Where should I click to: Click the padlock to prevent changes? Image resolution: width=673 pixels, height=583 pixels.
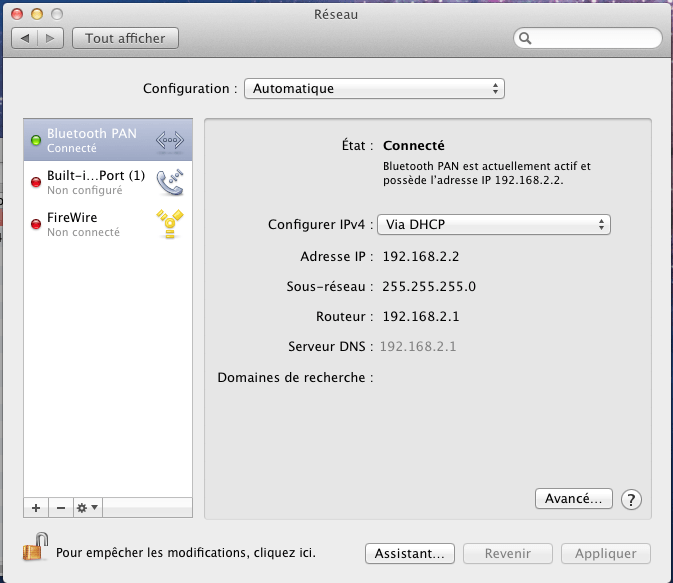[35, 547]
